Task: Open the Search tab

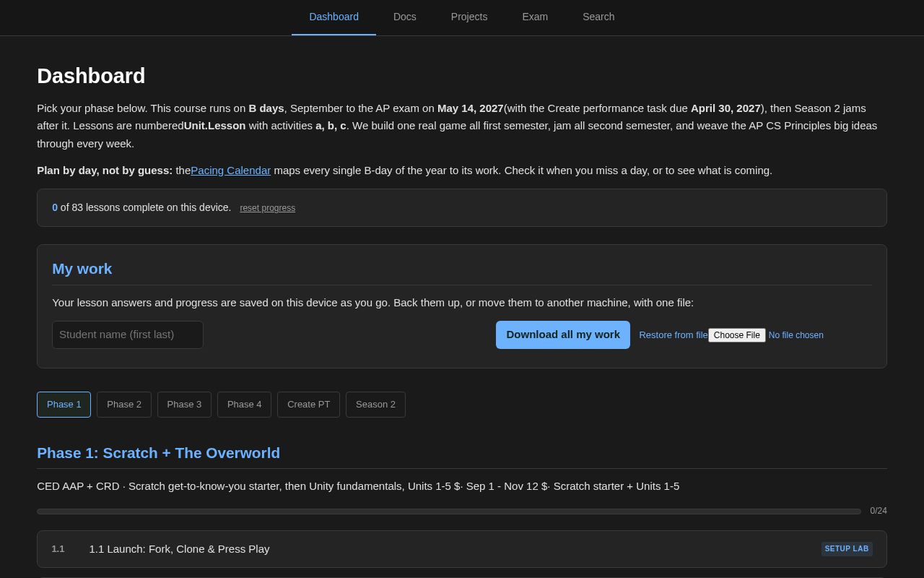Action: [598, 17]
